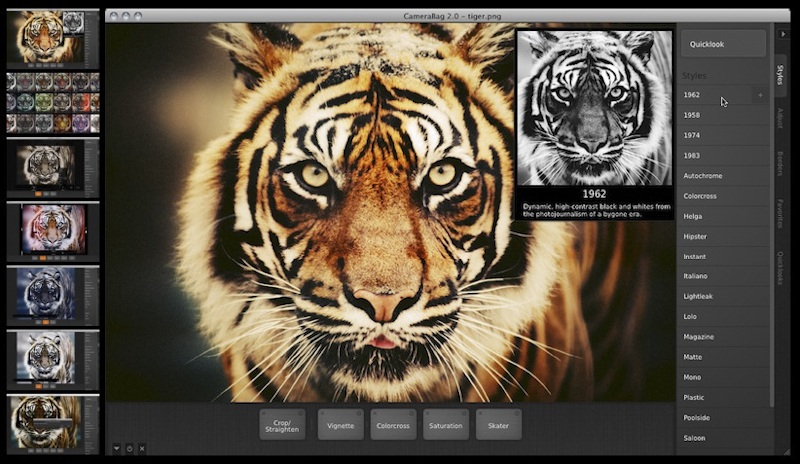800x464 pixels.
Task: Toggle the Vignette effect tile
Action: pos(341,425)
